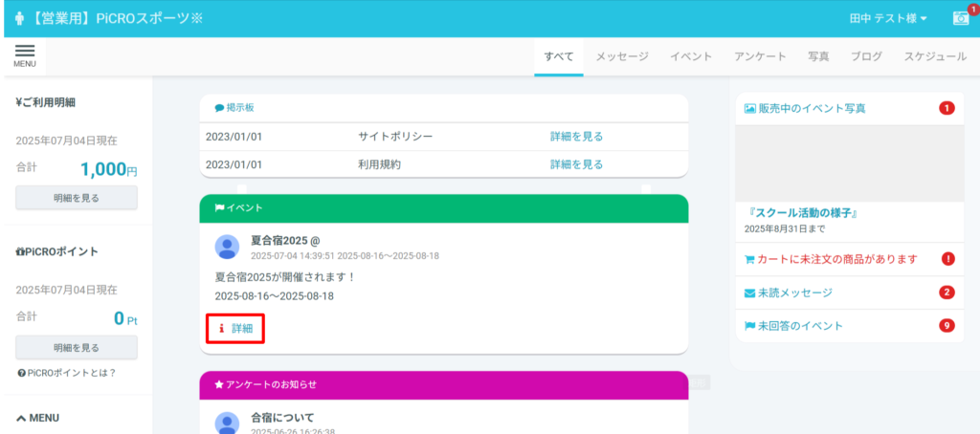Image resolution: width=980 pixels, height=434 pixels.
Task: Click the avatar icon next to 夏合宿2025
Action: tap(227, 247)
